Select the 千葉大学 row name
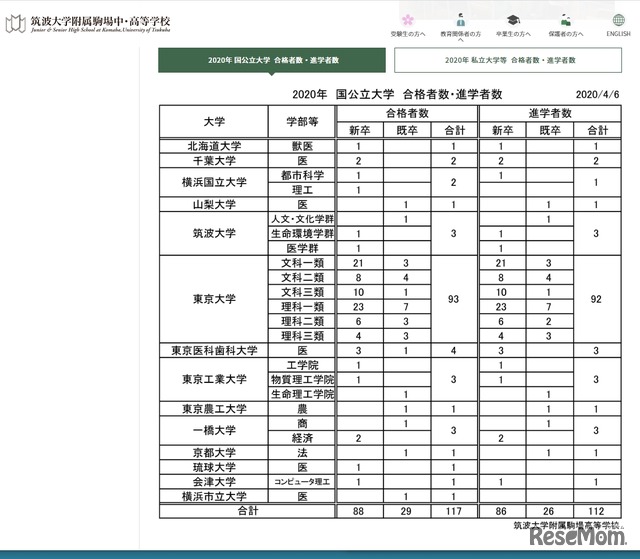 pos(214,161)
